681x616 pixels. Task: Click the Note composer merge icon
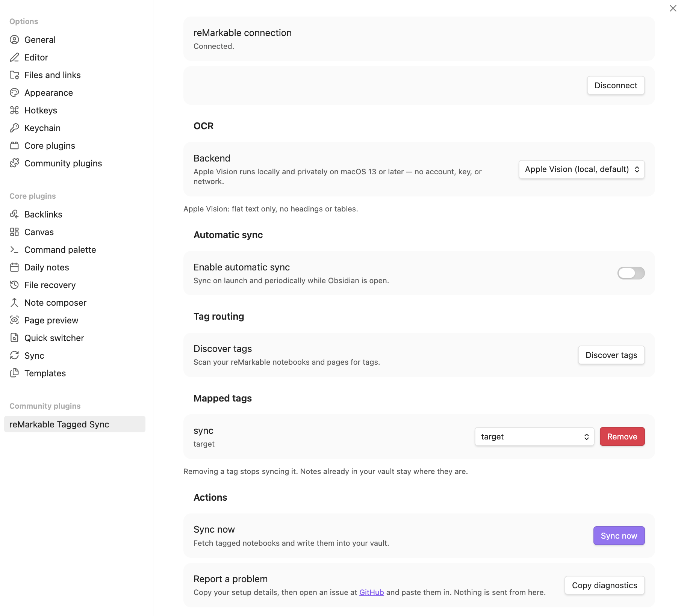pos(14,303)
